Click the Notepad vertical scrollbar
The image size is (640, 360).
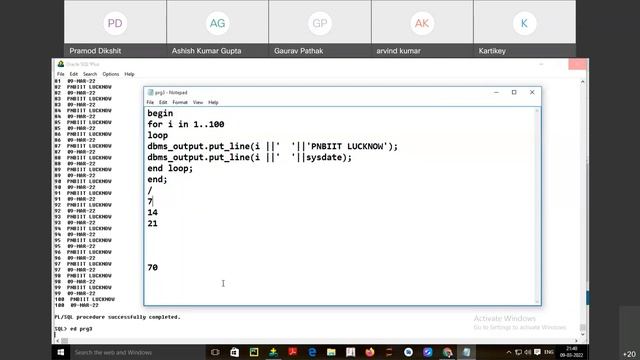click(538, 206)
